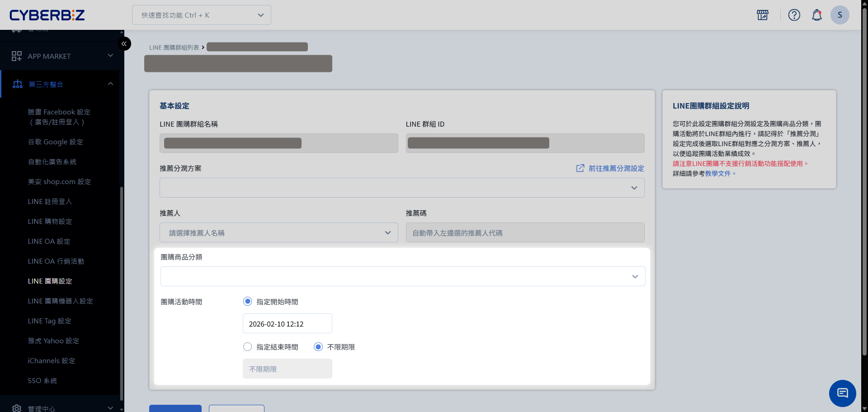
Task: Follow the 前往推薦分潤設定 link
Action: [x=616, y=168]
